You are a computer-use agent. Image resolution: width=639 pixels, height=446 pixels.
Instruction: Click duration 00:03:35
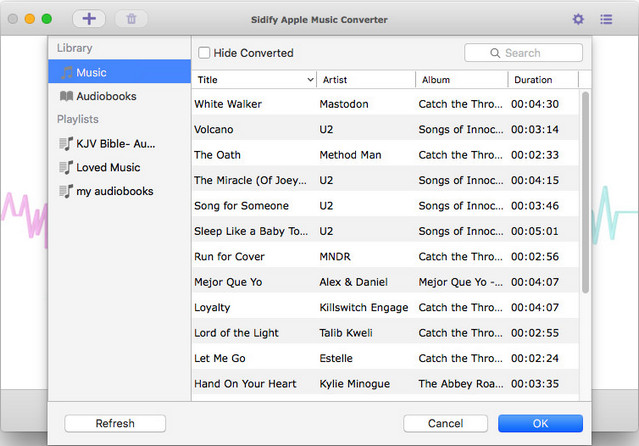point(535,384)
